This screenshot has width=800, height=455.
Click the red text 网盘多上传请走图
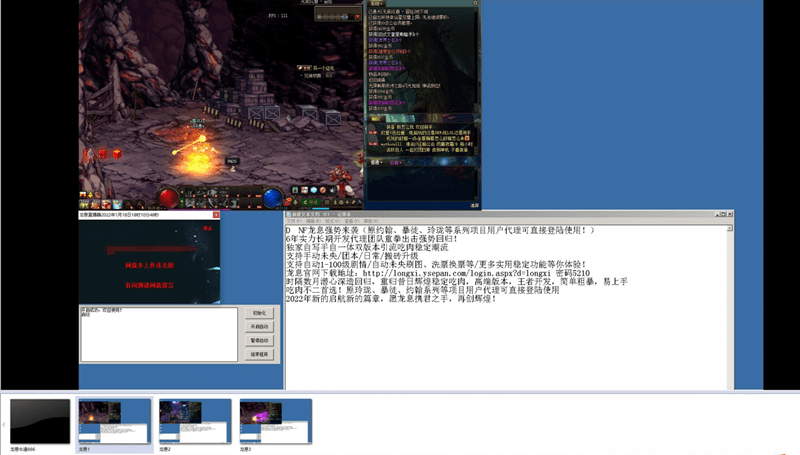point(149,265)
